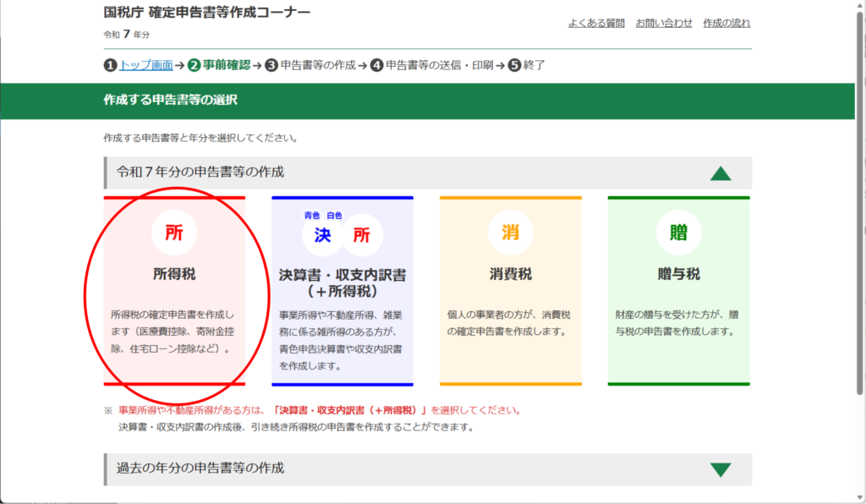
Task: Click the blue 決 financial statement icon
Action: [x=322, y=234]
